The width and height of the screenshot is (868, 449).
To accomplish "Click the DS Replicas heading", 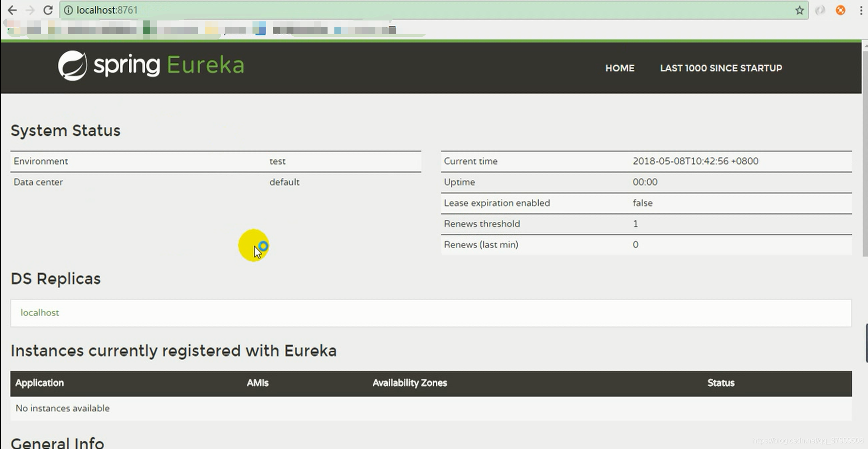I will coord(56,279).
